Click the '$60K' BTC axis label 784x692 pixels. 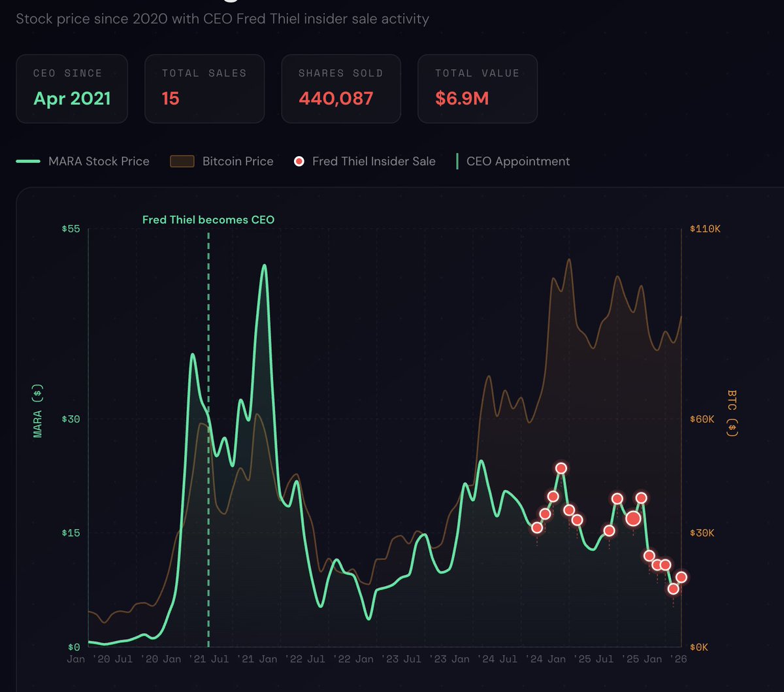(x=702, y=420)
